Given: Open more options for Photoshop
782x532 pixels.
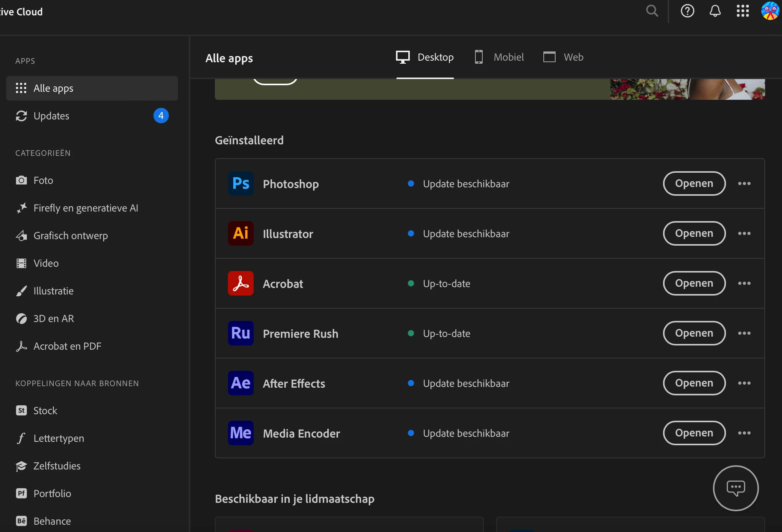Looking at the screenshot, I should tap(744, 183).
